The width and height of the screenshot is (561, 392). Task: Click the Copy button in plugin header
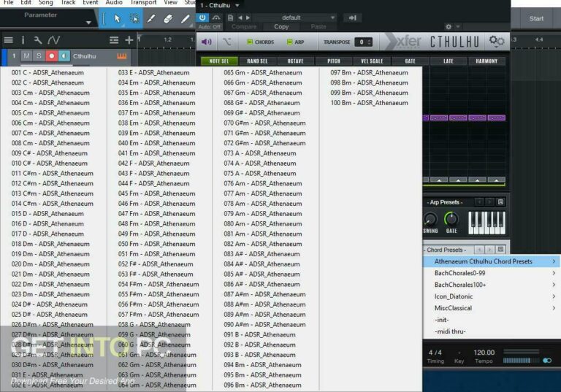tap(281, 26)
